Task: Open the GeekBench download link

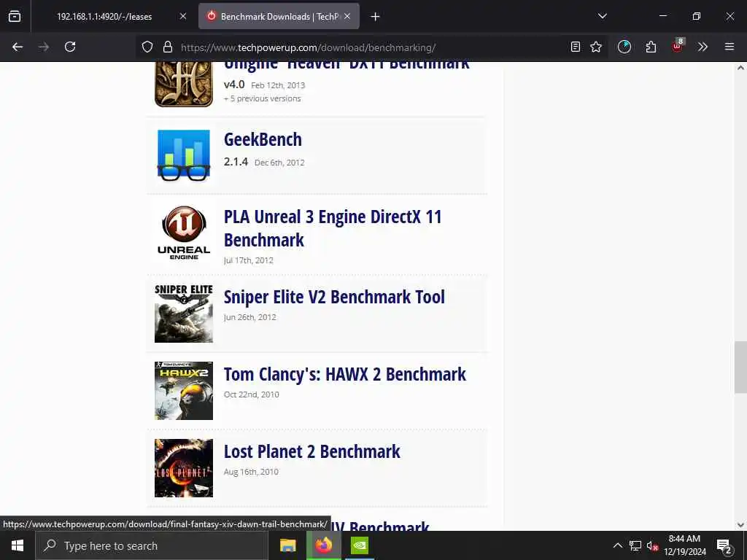Action: pyautogui.click(x=263, y=139)
